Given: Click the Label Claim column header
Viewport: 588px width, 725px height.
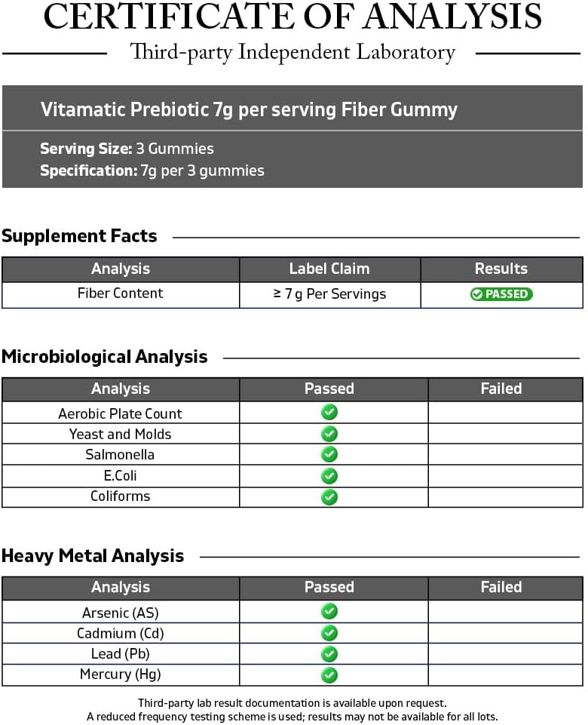Looking at the screenshot, I should click(x=329, y=269).
